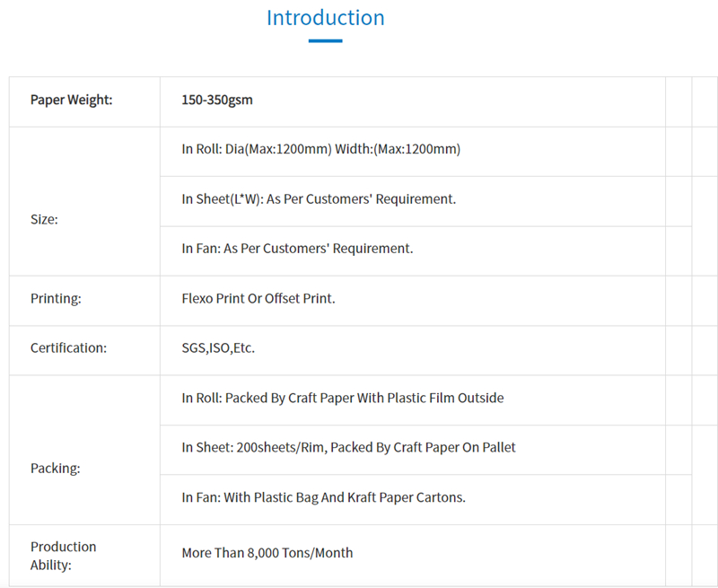Click the Packing row label

(56, 468)
